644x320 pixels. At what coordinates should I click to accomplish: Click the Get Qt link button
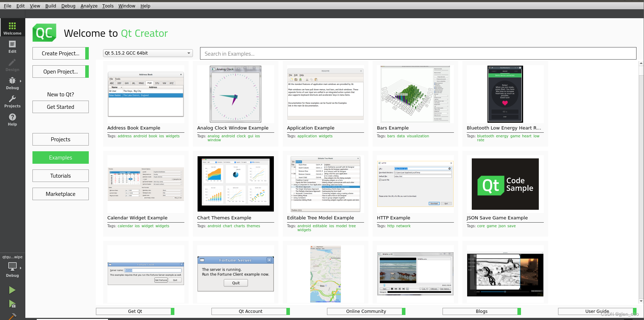pos(135,311)
